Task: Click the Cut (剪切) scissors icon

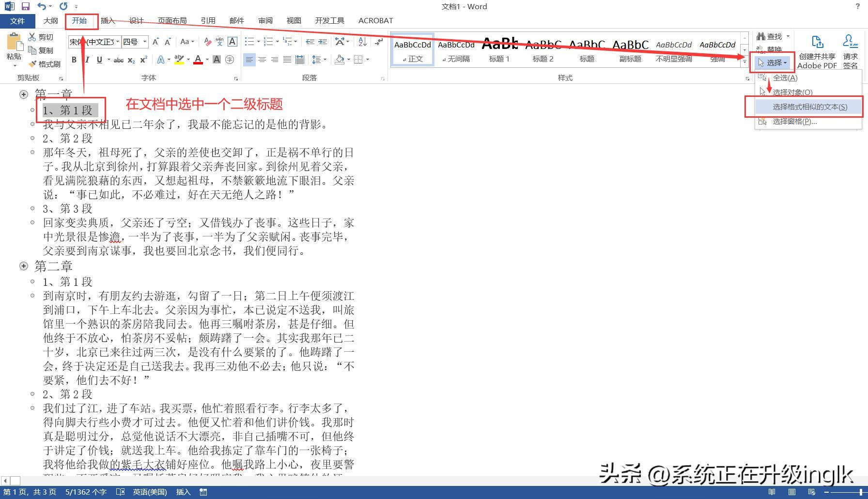Action: 32,37
